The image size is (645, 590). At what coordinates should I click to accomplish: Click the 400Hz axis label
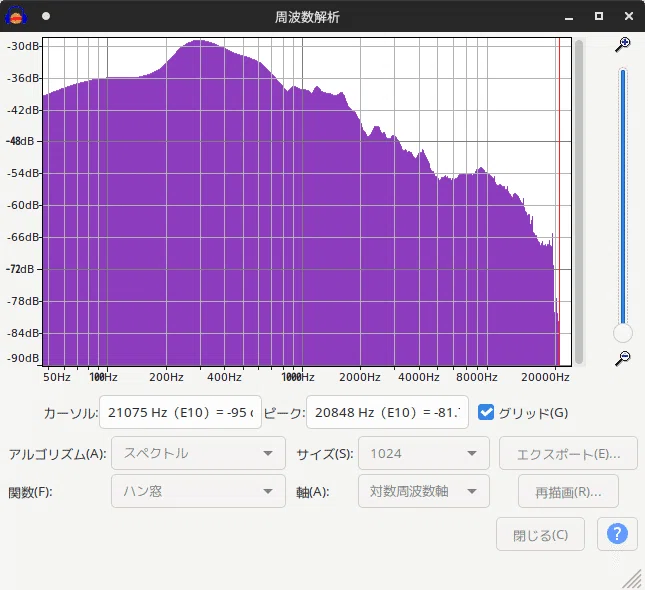coord(224,377)
